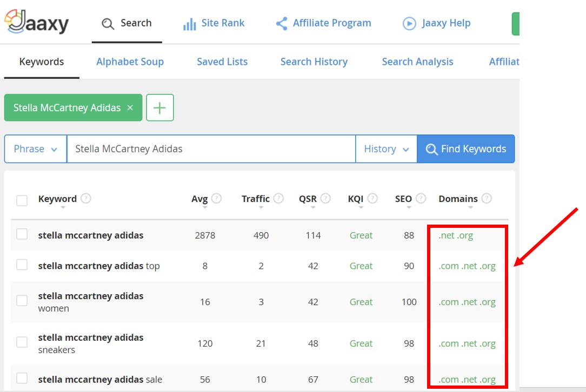Click domains link for 'adidas top' row

[467, 266]
